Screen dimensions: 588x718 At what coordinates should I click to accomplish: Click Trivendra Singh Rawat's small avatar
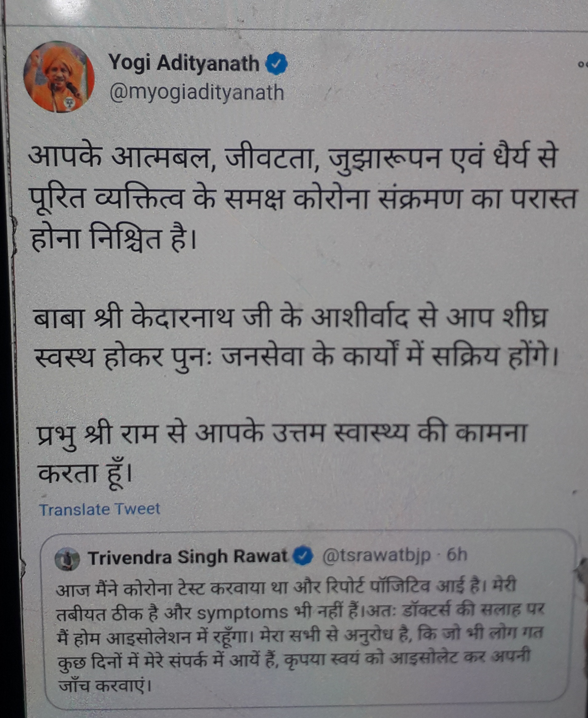click(67, 559)
